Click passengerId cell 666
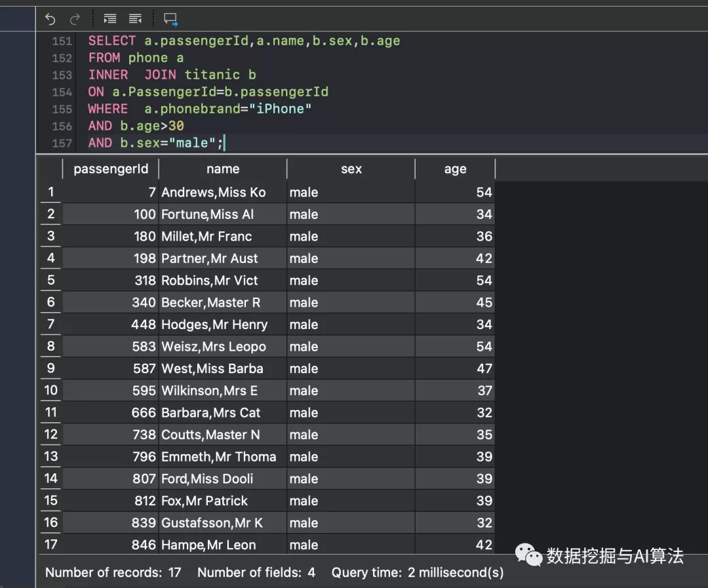 pos(111,413)
